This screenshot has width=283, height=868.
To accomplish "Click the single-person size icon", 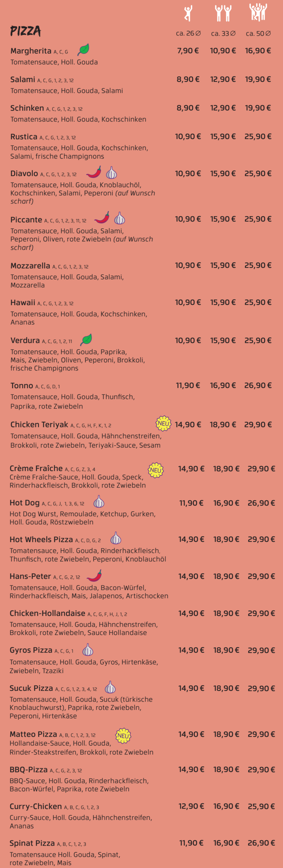I will pos(188,13).
